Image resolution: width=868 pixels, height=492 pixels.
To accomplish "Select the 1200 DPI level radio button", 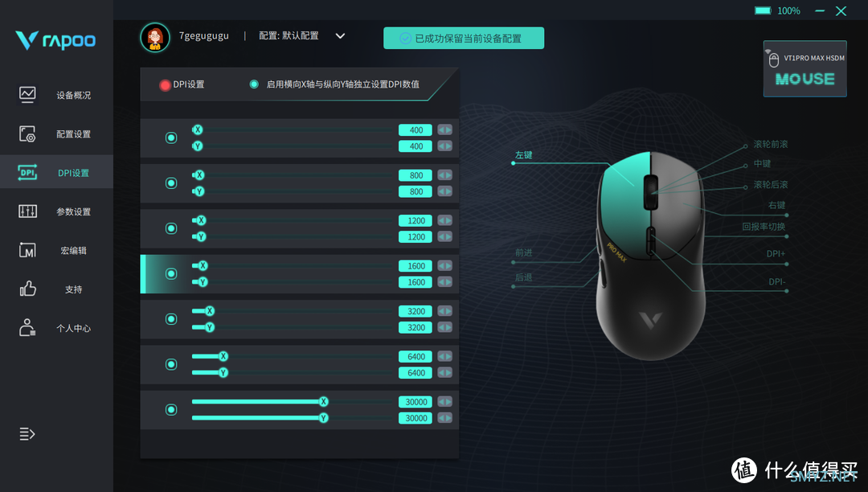I will click(171, 228).
